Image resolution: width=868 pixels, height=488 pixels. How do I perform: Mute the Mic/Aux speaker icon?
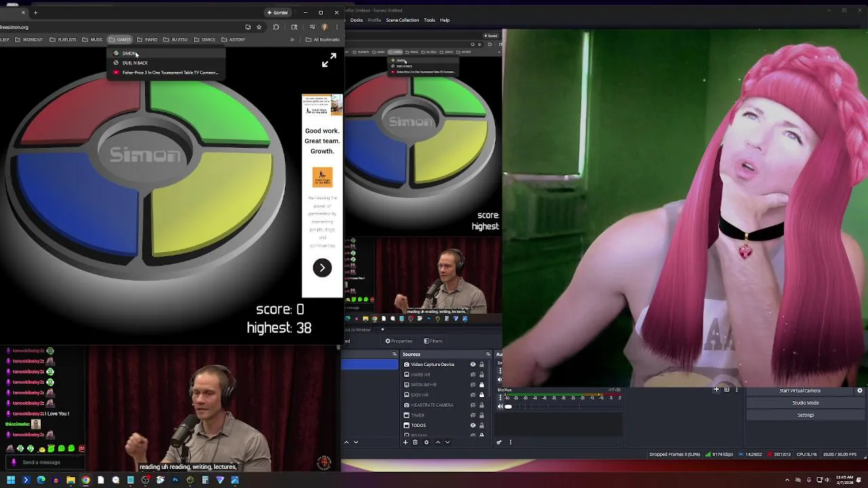[500, 407]
